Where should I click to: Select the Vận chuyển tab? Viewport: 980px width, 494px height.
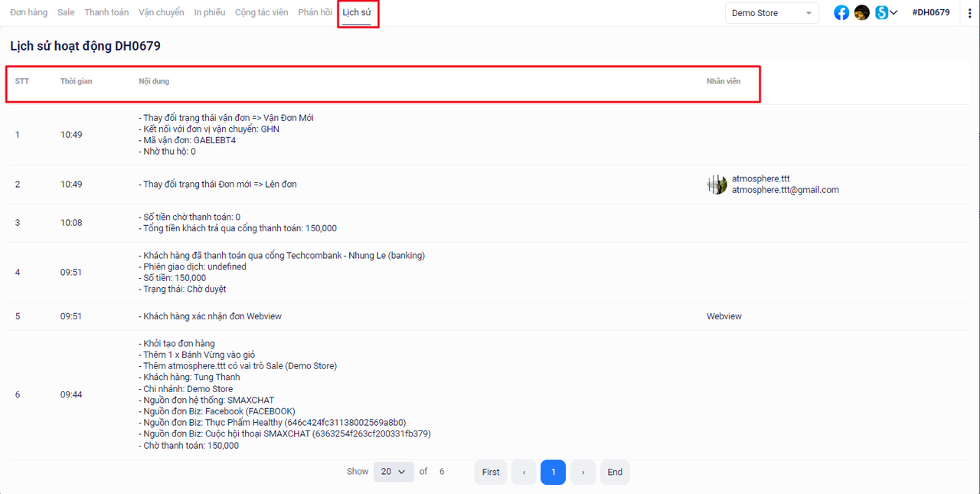161,13
